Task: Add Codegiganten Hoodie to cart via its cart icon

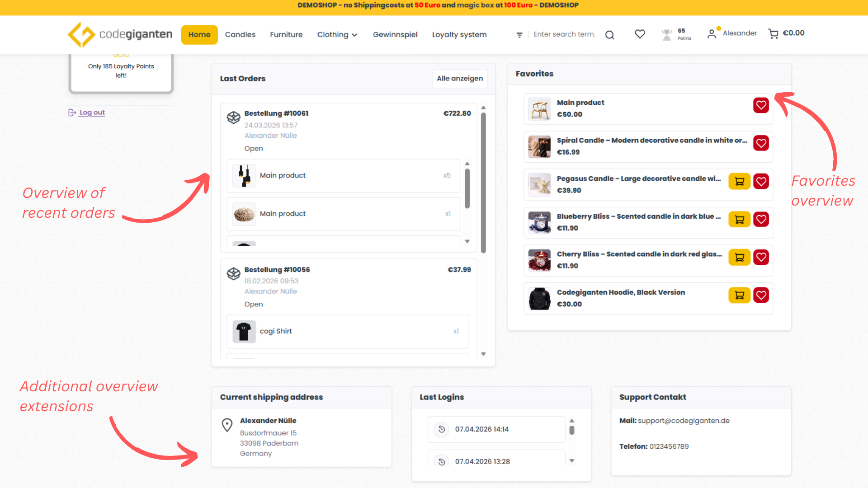Action: coord(739,295)
